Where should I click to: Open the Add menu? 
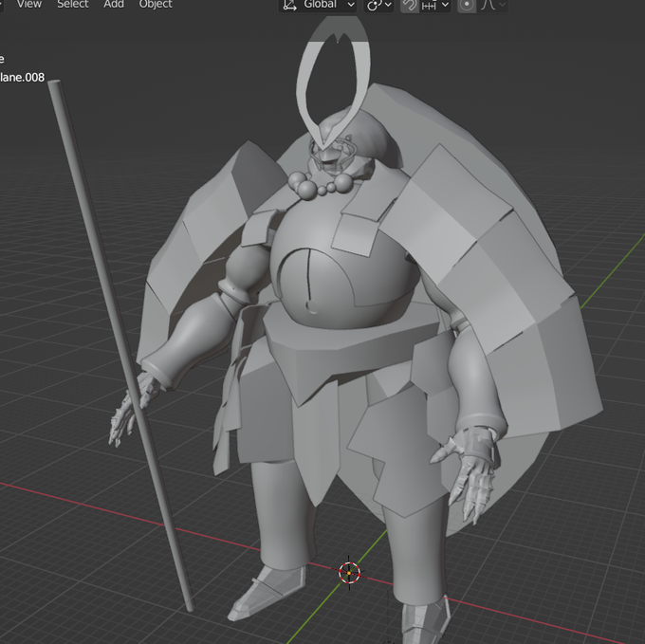[114, 4]
